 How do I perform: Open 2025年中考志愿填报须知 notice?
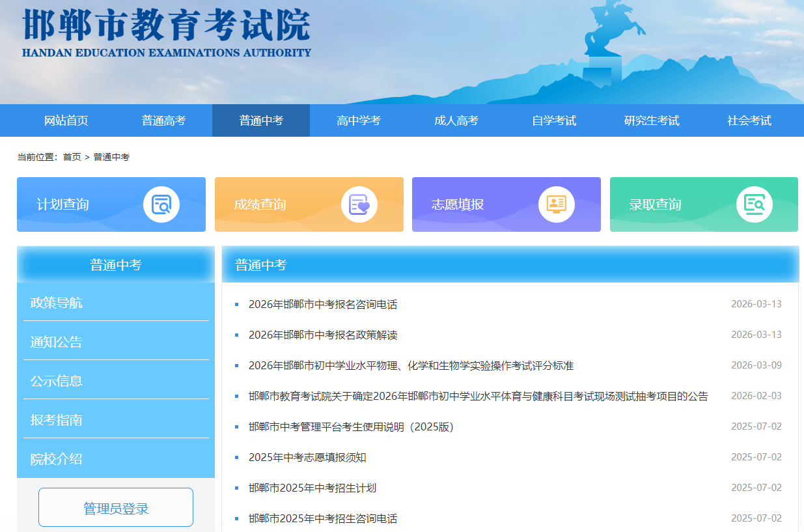point(307,457)
